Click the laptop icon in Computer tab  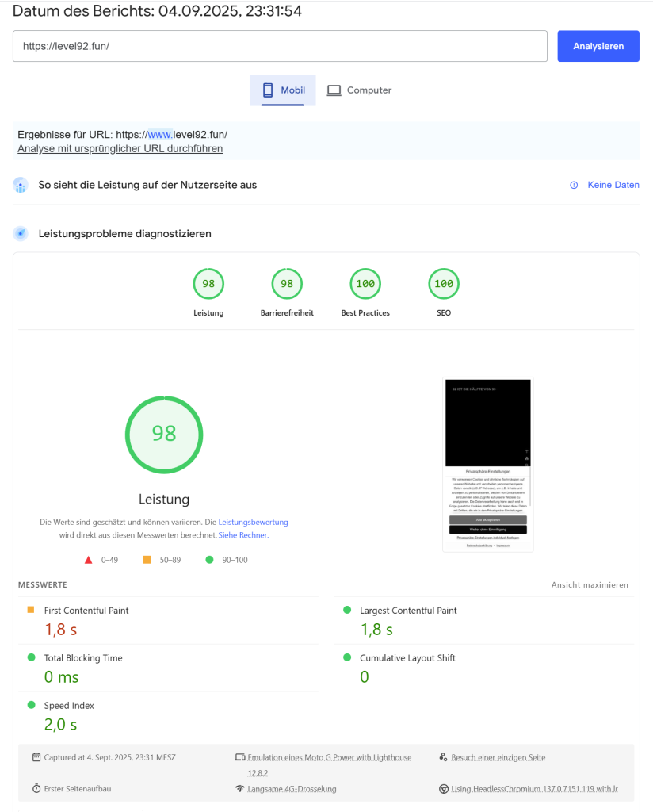pos(334,90)
